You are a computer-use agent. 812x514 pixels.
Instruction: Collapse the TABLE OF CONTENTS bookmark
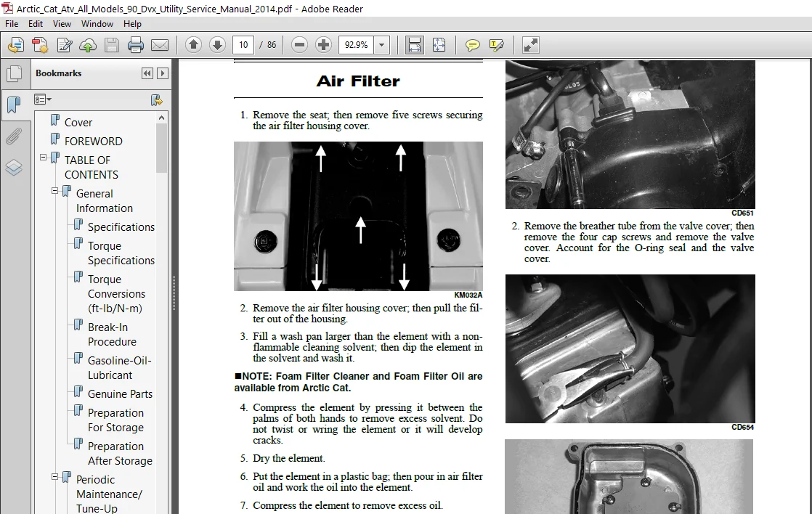click(x=43, y=158)
